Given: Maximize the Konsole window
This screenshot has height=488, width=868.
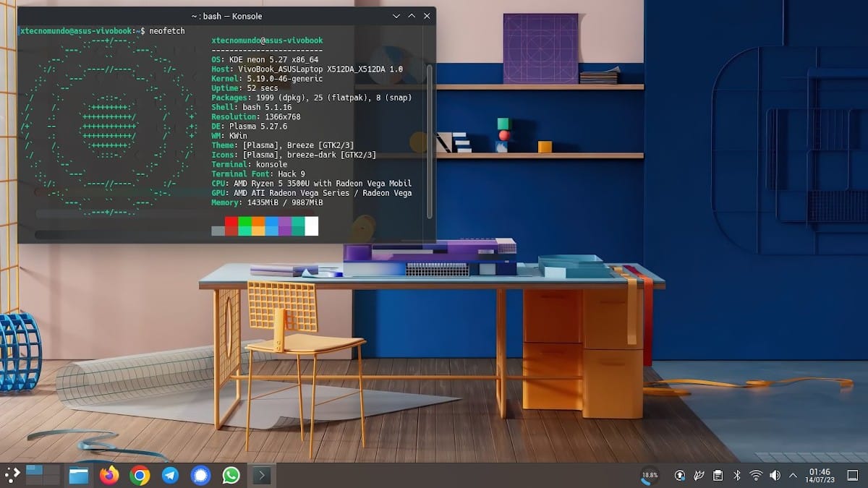Looking at the screenshot, I should [x=412, y=15].
